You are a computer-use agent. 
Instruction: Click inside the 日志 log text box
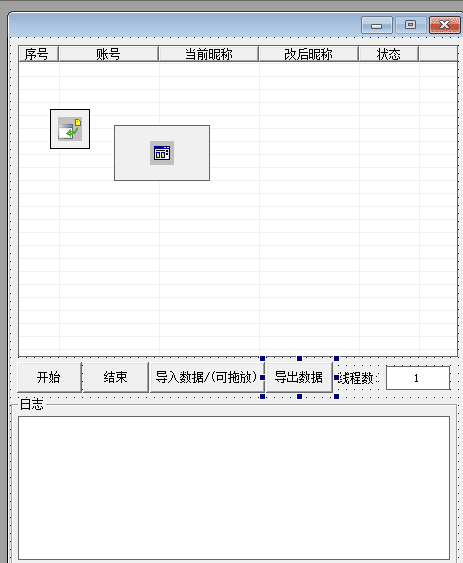click(234, 488)
